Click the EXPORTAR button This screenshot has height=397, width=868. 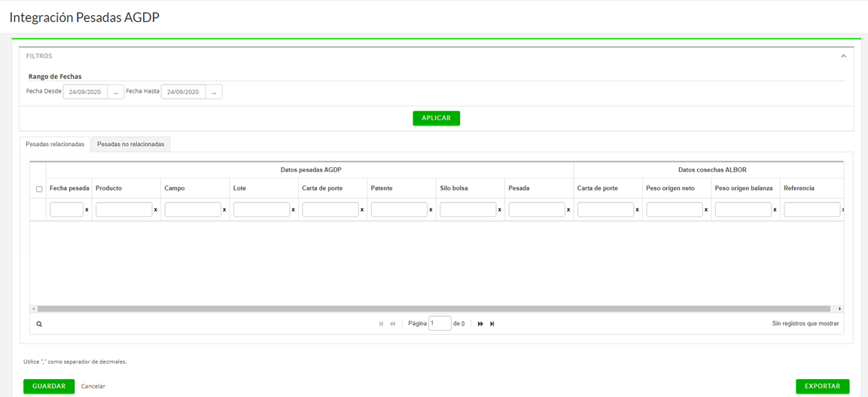823,386
